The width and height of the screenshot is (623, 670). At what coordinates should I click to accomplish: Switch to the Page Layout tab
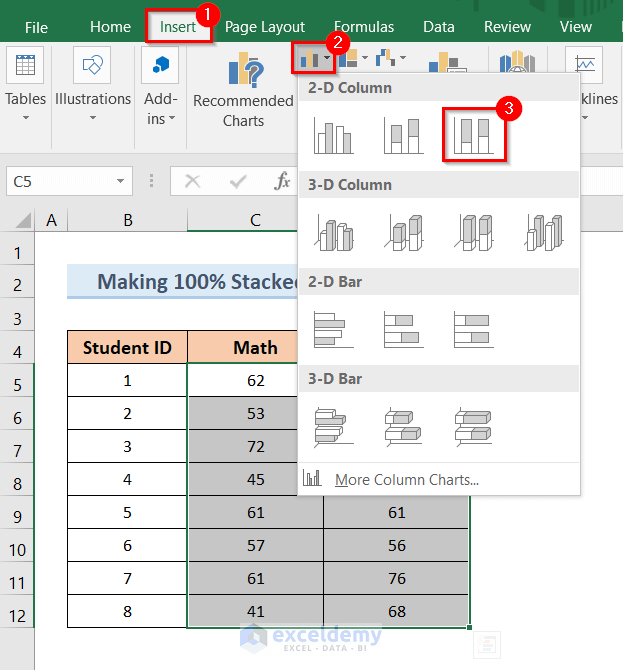click(265, 27)
